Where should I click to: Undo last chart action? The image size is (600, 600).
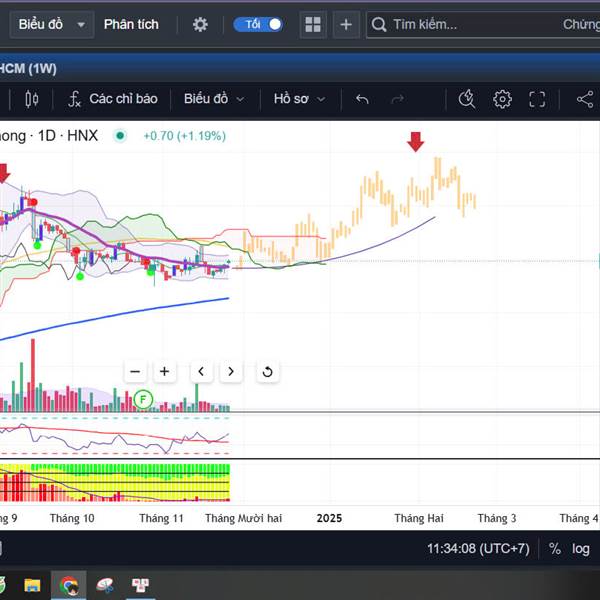(362, 99)
